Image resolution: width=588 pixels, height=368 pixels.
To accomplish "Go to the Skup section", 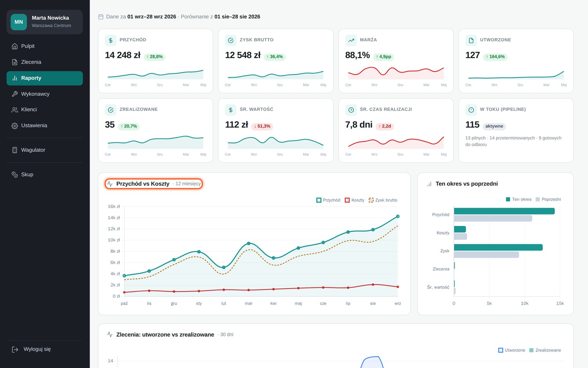I will click(x=45, y=174).
